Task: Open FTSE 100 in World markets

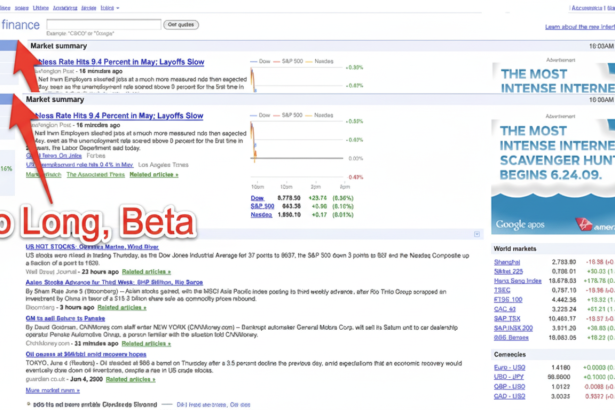Action: (508, 300)
